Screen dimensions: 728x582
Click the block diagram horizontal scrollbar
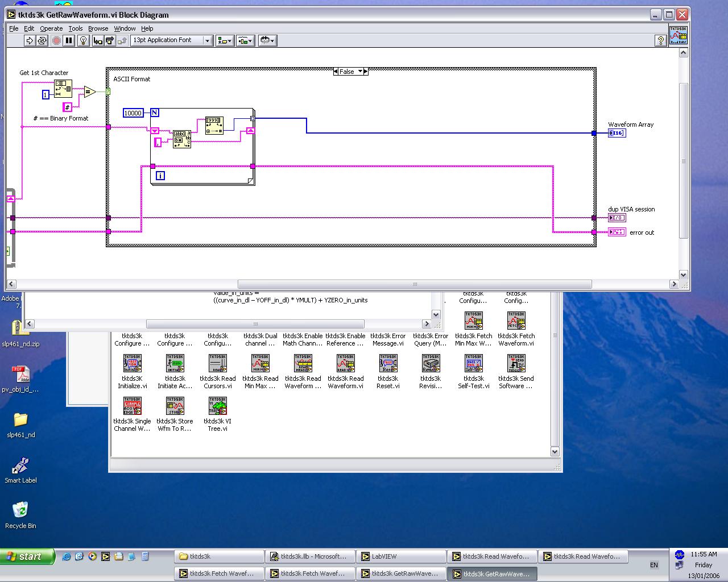(415, 284)
